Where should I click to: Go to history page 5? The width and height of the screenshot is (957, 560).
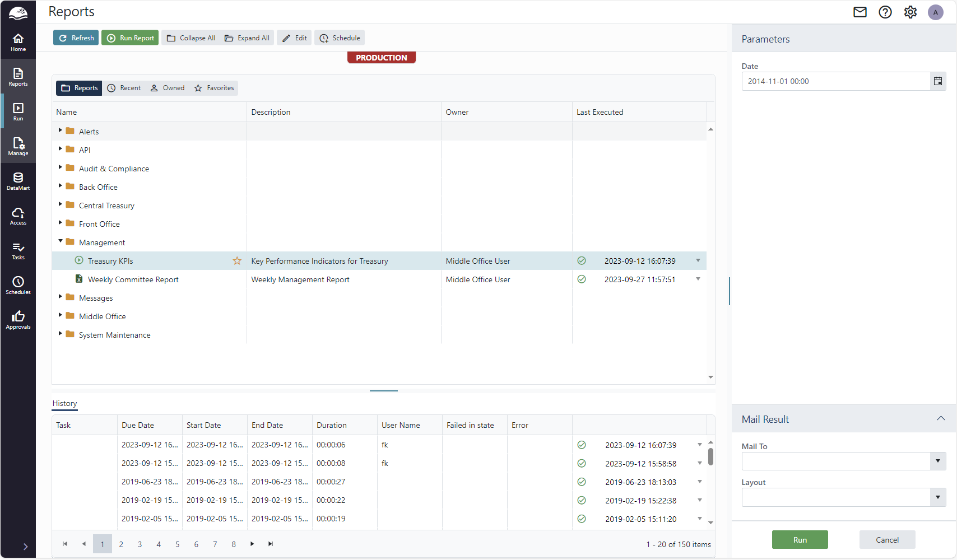click(178, 544)
